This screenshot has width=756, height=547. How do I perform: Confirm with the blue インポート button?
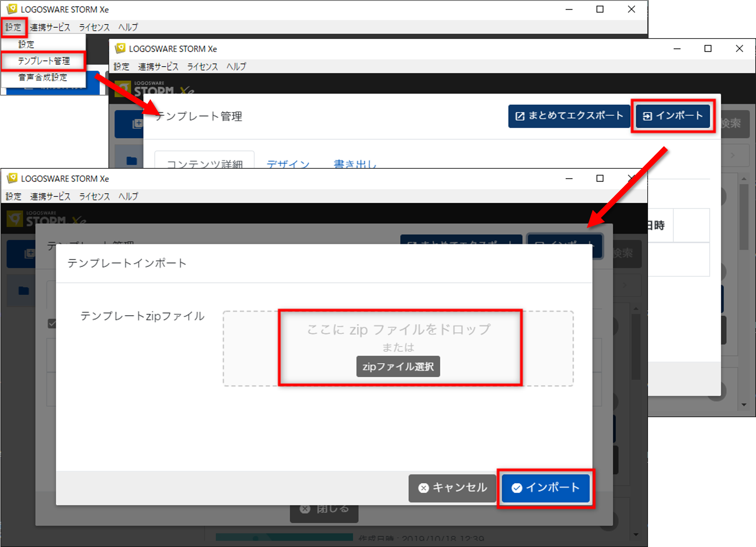(546, 488)
